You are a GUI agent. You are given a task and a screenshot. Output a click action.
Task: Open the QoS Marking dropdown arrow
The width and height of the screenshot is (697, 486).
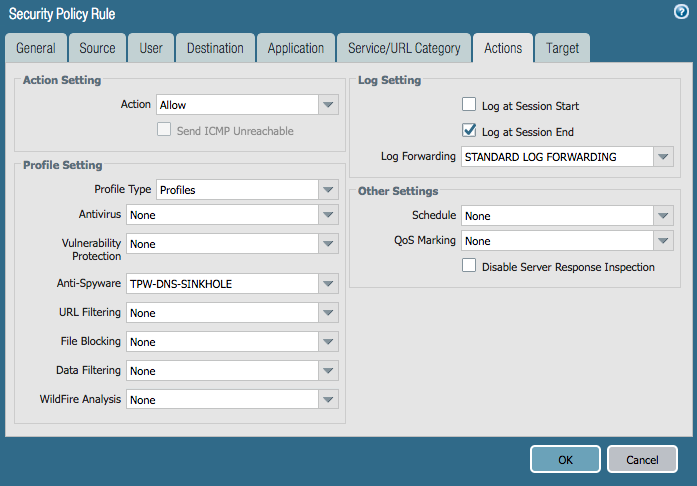[x=663, y=241]
